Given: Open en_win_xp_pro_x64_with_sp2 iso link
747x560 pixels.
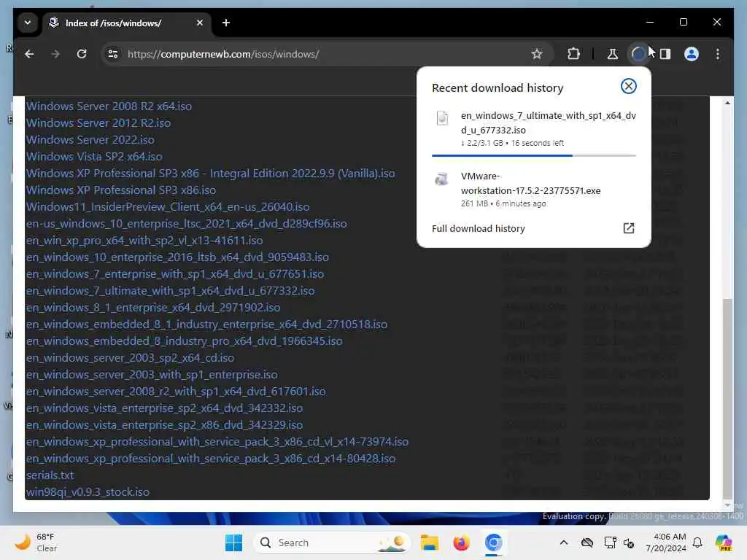Looking at the screenshot, I should tap(144, 240).
